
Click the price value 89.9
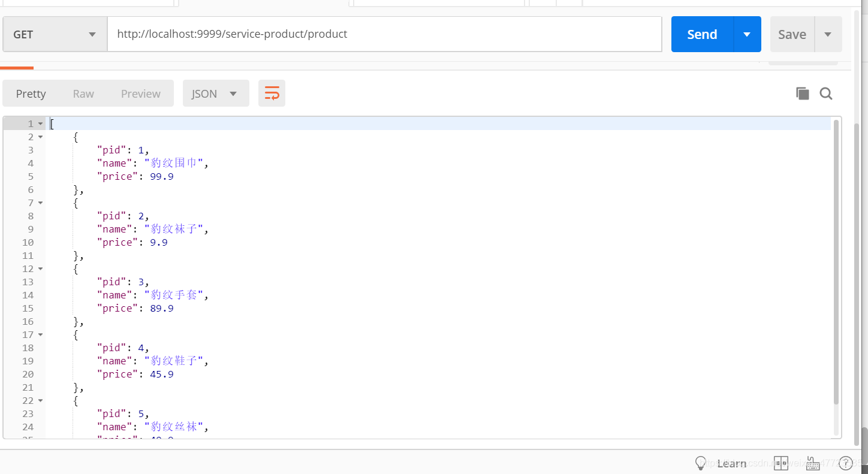tap(162, 308)
